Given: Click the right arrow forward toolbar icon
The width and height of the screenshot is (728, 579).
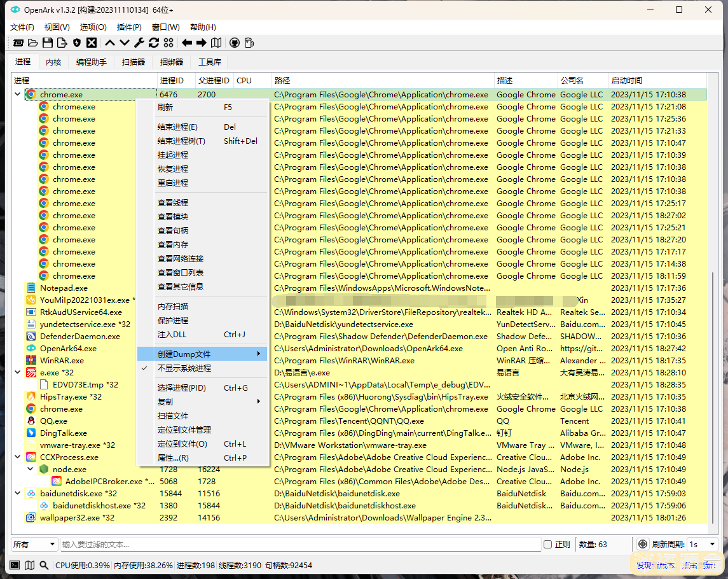Looking at the screenshot, I should click(202, 43).
